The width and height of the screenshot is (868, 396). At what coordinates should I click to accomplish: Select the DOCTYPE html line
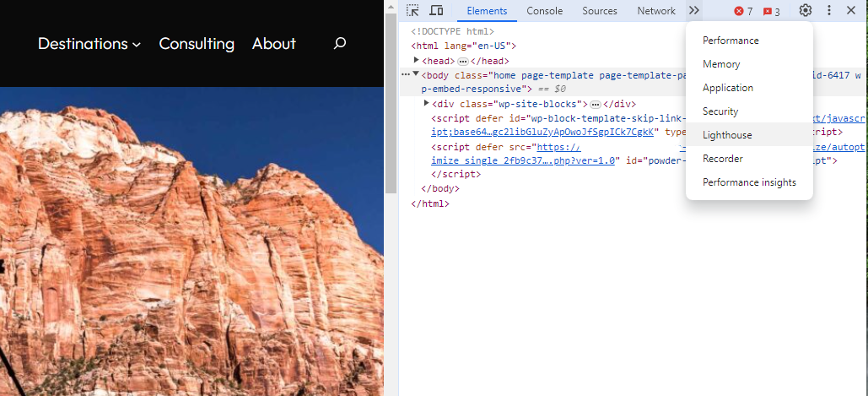coord(452,31)
